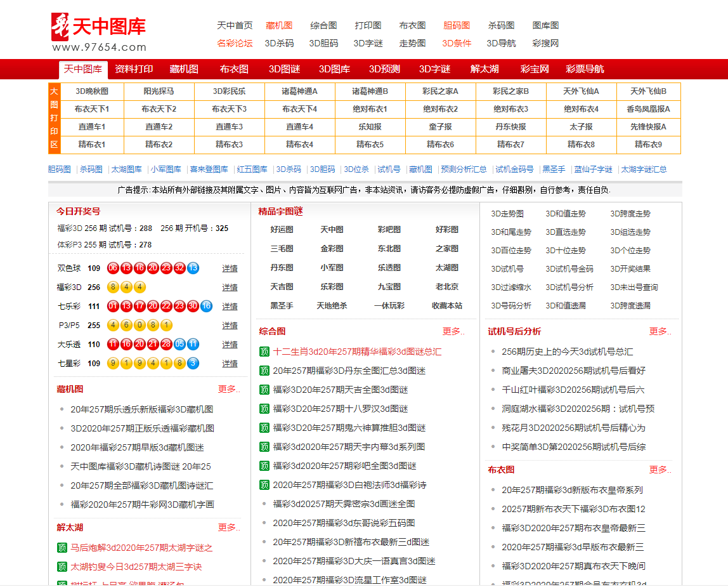Click 名彩论坛 link in top header

coord(235,43)
